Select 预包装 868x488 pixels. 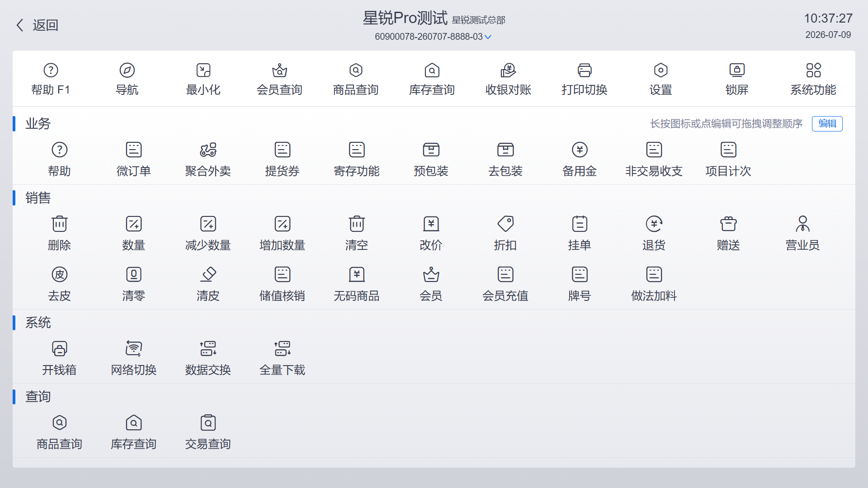pos(431,160)
